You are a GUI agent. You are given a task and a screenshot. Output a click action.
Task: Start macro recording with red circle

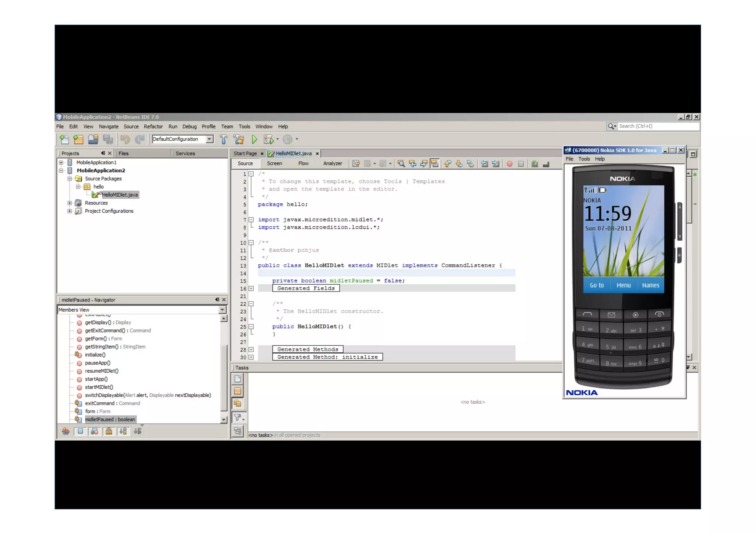509,164
